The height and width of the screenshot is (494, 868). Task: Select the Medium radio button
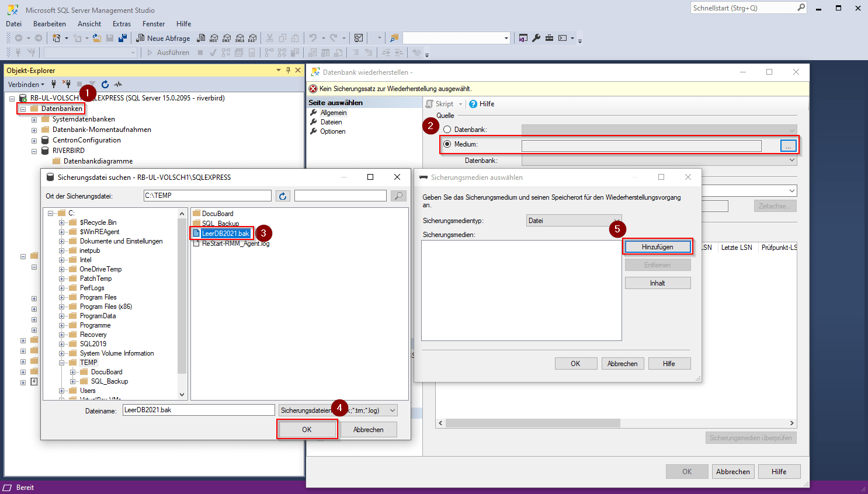coord(447,144)
